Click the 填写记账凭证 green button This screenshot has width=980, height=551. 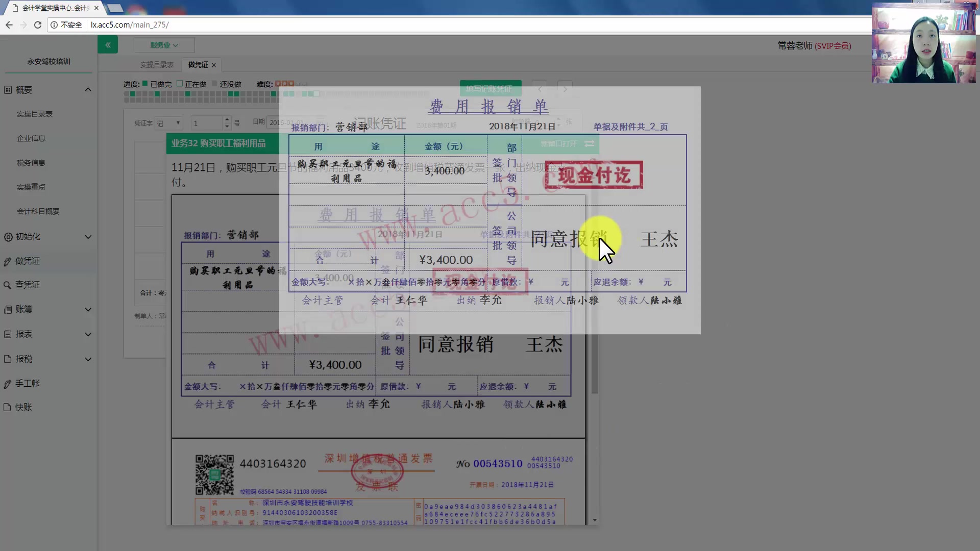(490, 89)
